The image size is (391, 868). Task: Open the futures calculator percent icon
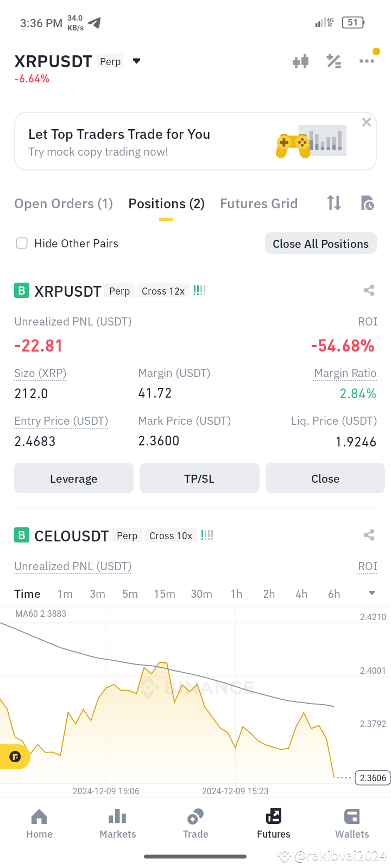pyautogui.click(x=333, y=61)
